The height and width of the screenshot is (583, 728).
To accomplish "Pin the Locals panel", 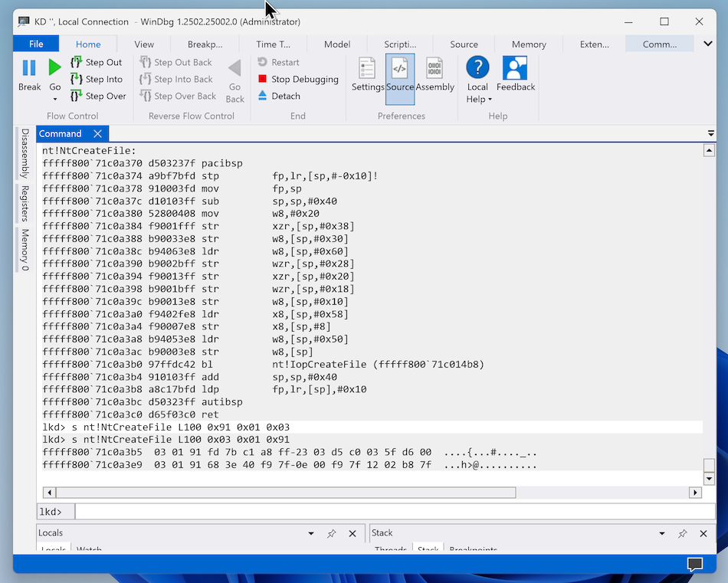I will click(332, 533).
